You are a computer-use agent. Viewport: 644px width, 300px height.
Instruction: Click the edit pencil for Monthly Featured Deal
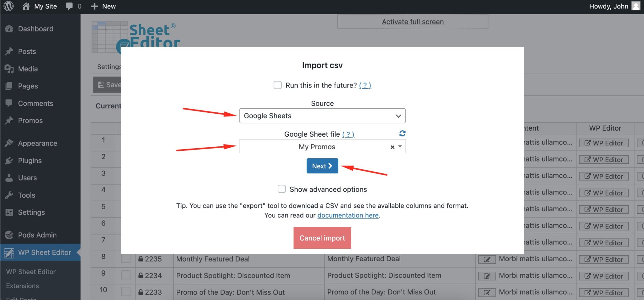tap(486, 259)
